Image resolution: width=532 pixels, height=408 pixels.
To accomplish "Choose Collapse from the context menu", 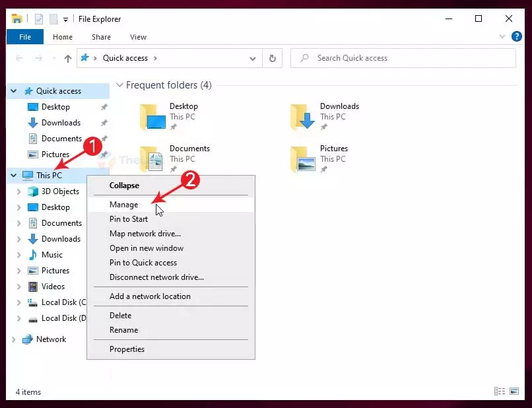I will (171, 186).
